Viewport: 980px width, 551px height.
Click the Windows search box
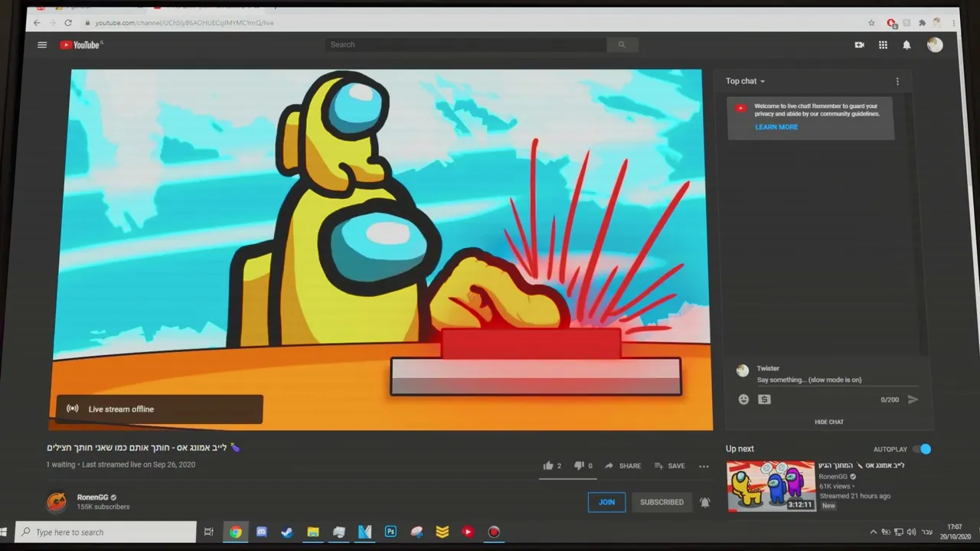click(106, 532)
